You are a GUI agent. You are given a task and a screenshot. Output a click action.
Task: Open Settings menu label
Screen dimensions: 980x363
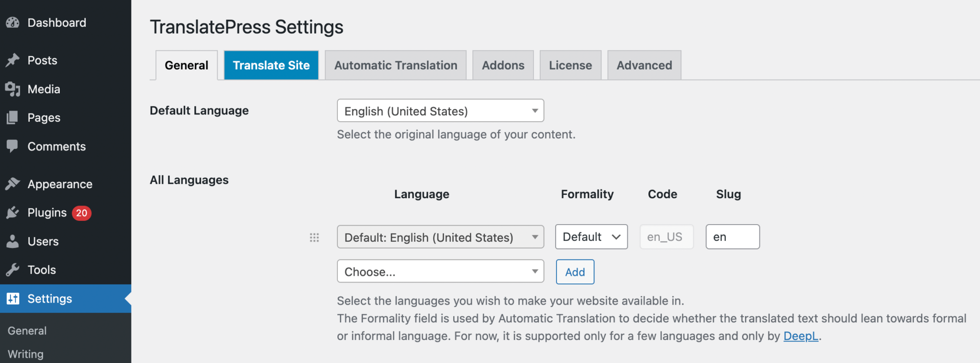pos(50,299)
